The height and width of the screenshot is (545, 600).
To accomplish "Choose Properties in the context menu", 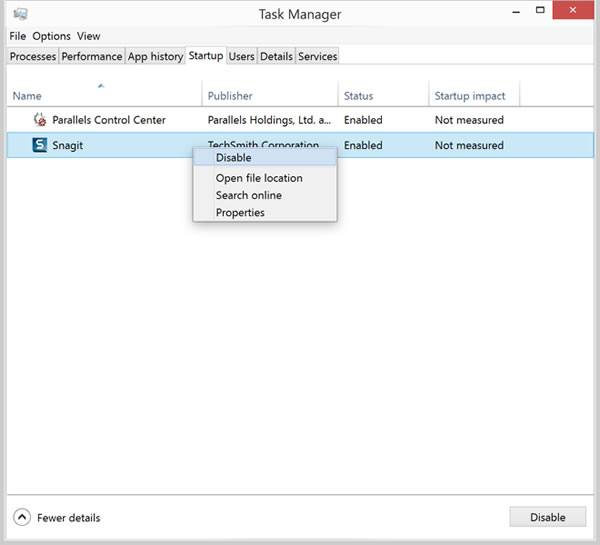I will pyautogui.click(x=265, y=212).
